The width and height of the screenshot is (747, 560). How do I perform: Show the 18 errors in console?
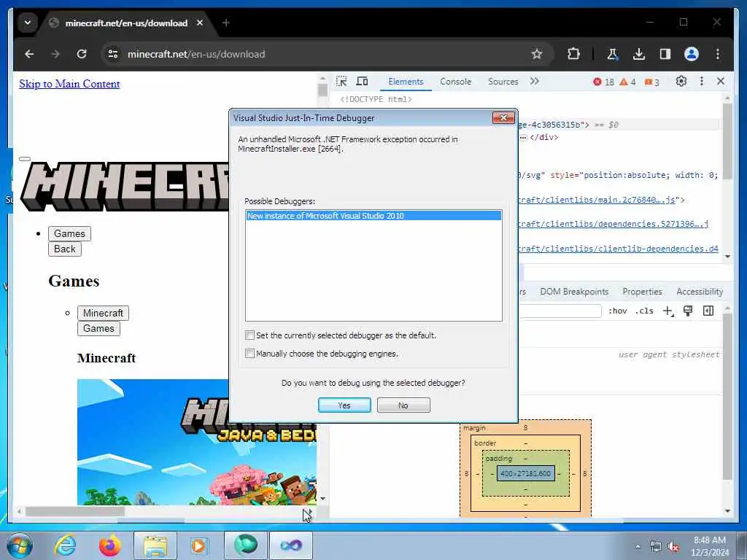(603, 82)
